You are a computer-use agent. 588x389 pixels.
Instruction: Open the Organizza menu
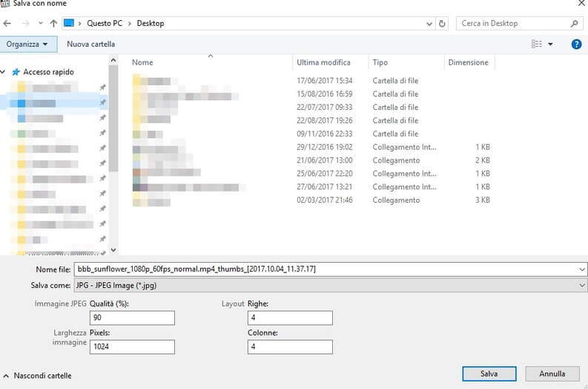27,45
